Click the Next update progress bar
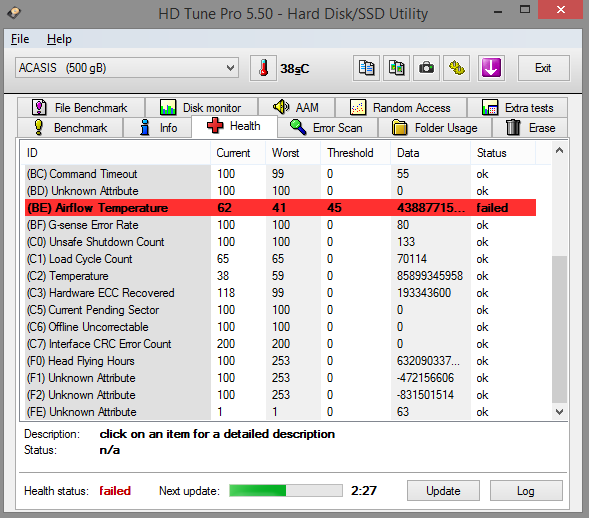Image resolution: width=589 pixels, height=518 pixels. [286, 491]
